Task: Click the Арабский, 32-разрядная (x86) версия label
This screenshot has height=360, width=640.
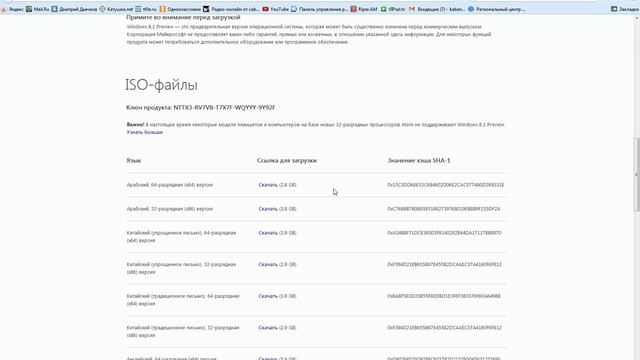Action: tap(169, 209)
